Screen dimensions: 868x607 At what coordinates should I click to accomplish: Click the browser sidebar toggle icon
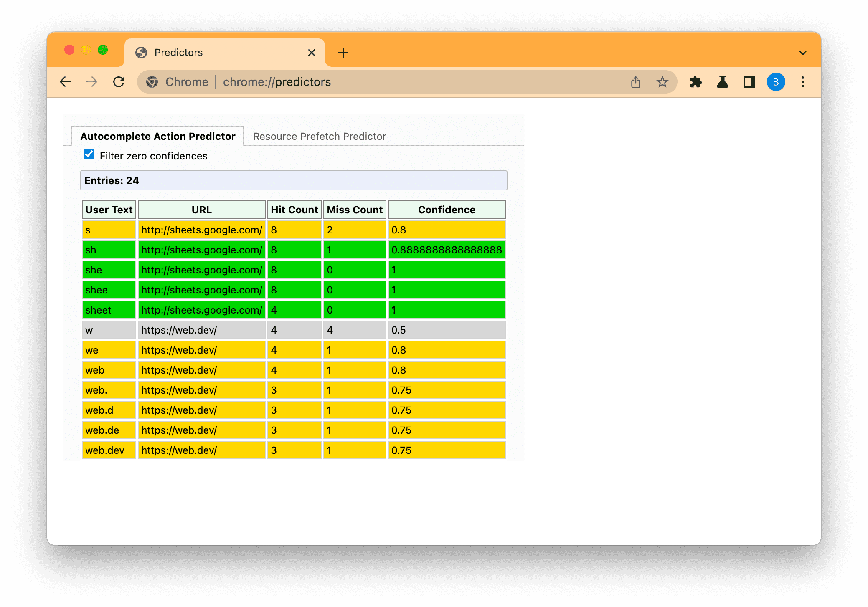click(x=749, y=82)
